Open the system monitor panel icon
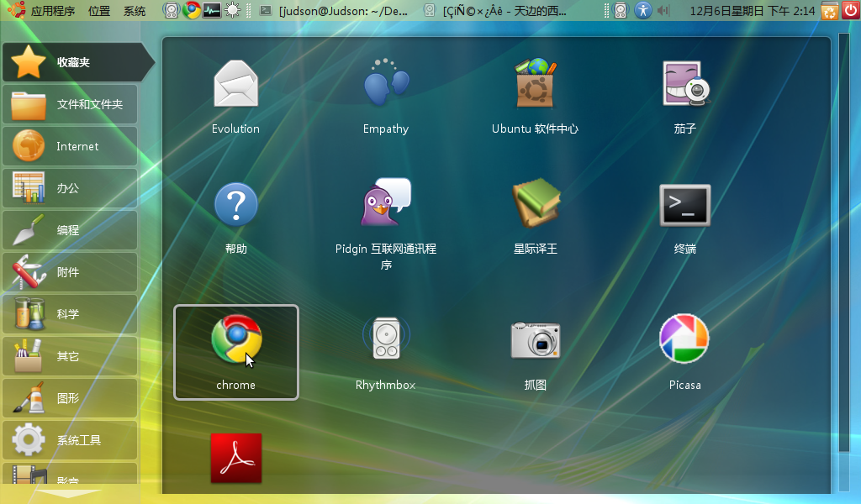 [211, 10]
